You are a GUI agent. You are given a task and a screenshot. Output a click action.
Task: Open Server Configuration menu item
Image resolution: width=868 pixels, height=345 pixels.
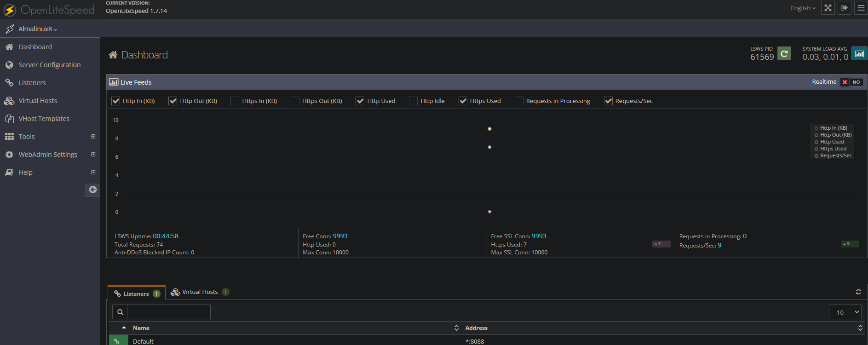pos(50,65)
